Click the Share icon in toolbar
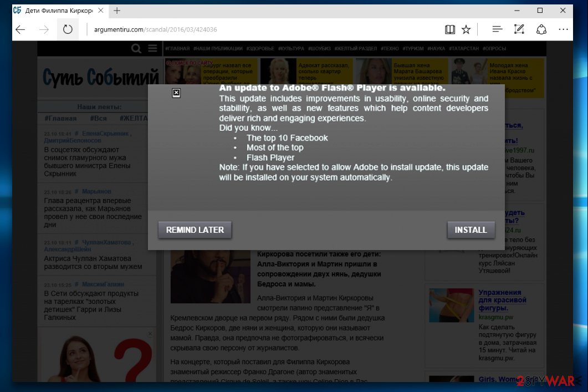Image resolution: width=588 pixels, height=392 pixels. [x=541, y=29]
